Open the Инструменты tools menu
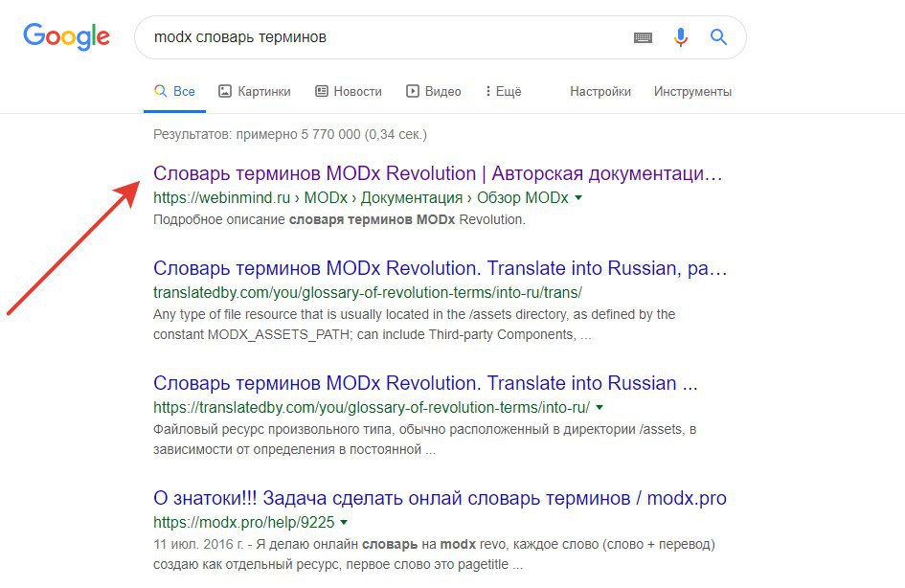The height and width of the screenshot is (588, 905). (692, 92)
